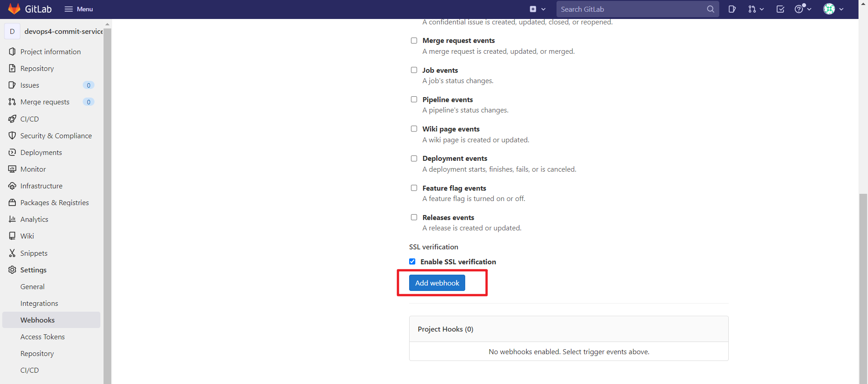Viewport: 868px width, 384px height.
Task: Enable Deployment events checkbox
Action: coord(414,159)
